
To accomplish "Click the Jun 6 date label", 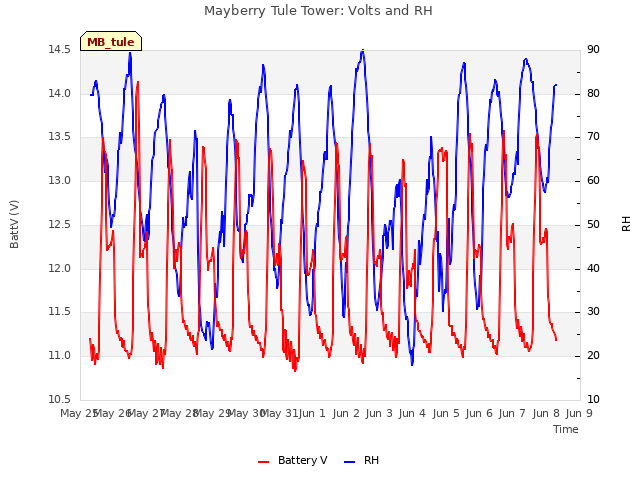I will pos(479,413).
